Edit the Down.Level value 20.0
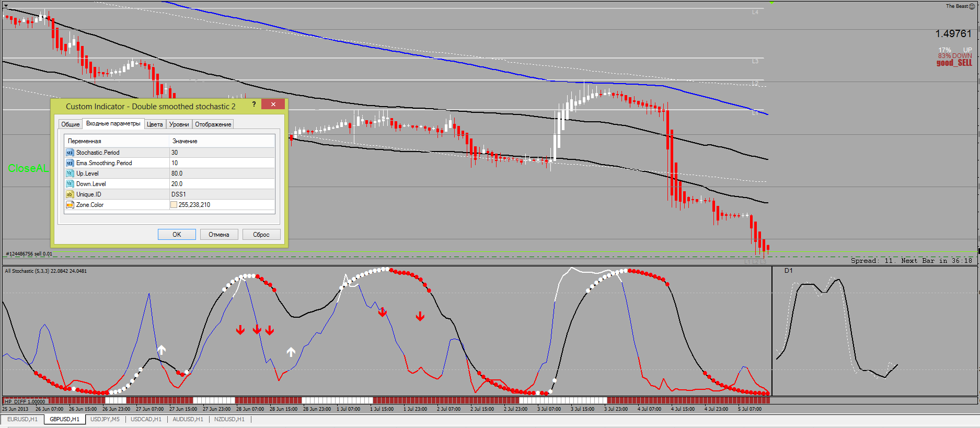Viewport: 980px width, 428px height. (222, 184)
